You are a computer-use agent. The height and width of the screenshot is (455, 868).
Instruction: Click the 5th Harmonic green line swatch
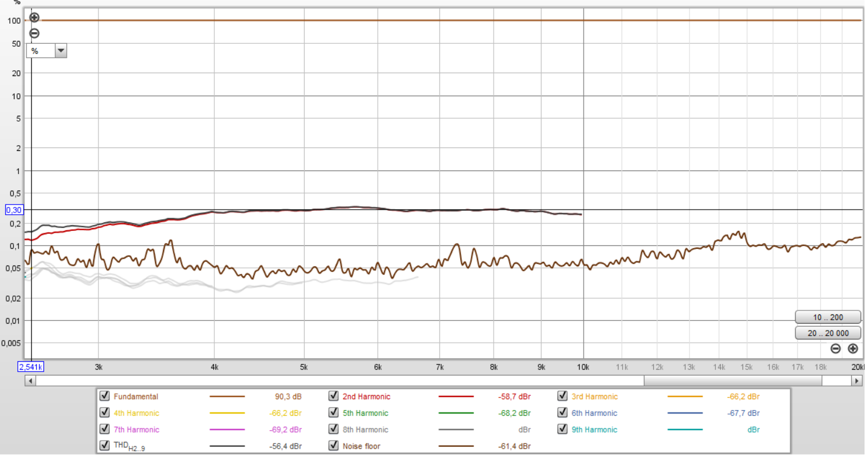tap(456, 413)
